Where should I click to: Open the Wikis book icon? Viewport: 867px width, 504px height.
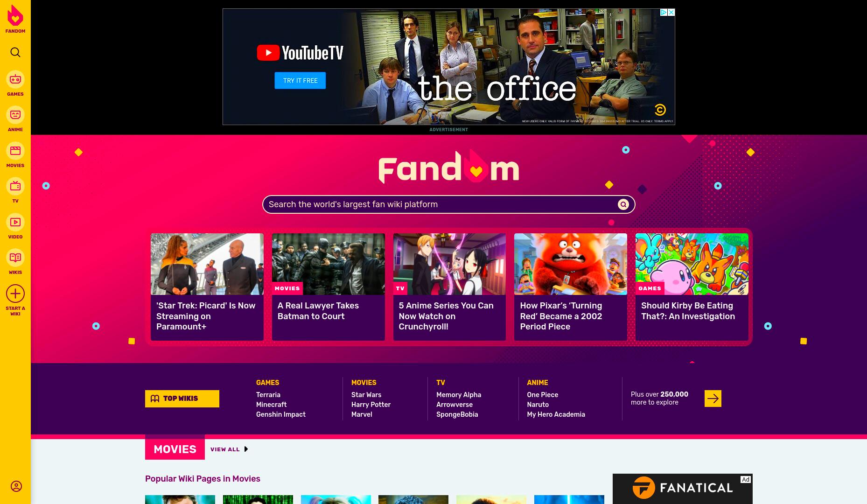coord(15,258)
